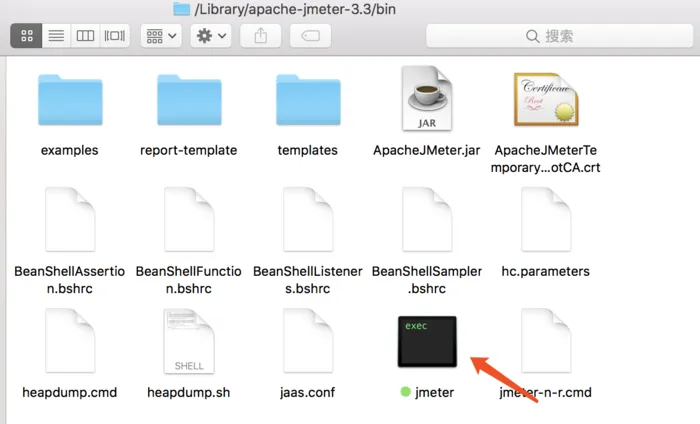Screen dimensions: 700x424
Task: Click the 'heapdump.sh' name label
Action: pos(189,392)
